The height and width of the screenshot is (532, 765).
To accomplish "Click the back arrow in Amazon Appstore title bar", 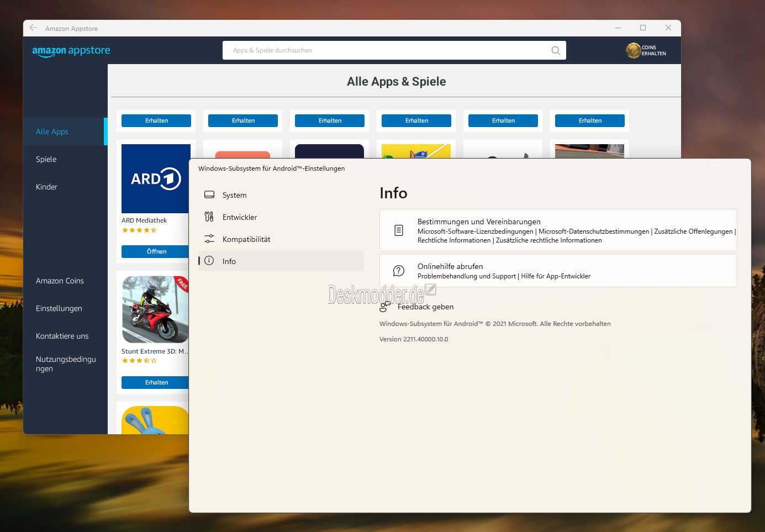I will point(33,28).
